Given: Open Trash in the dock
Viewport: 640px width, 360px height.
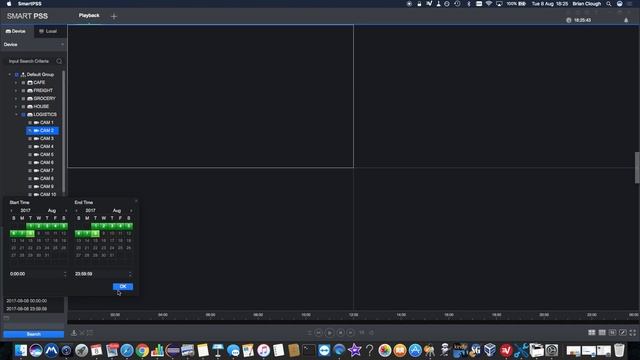Looking at the screenshot, I should pyautogui.click(x=619, y=350).
